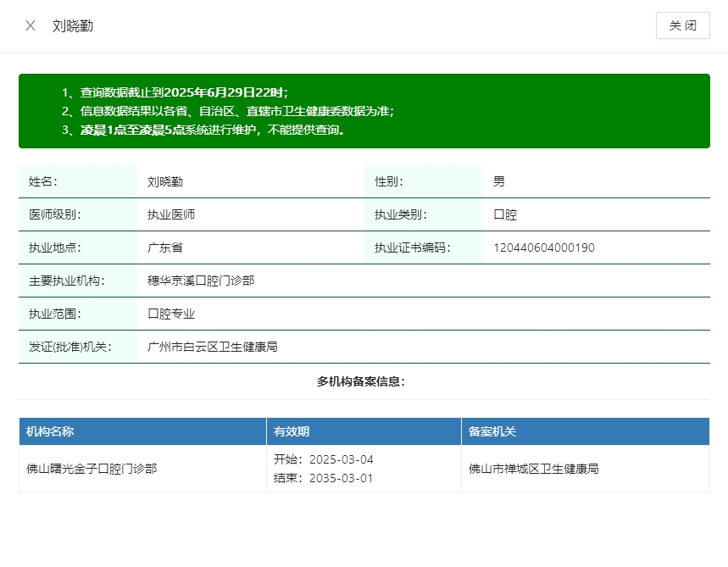Viewport: 728px width, 567px height.
Task: Click the 执业地点 label
Action: (55, 247)
